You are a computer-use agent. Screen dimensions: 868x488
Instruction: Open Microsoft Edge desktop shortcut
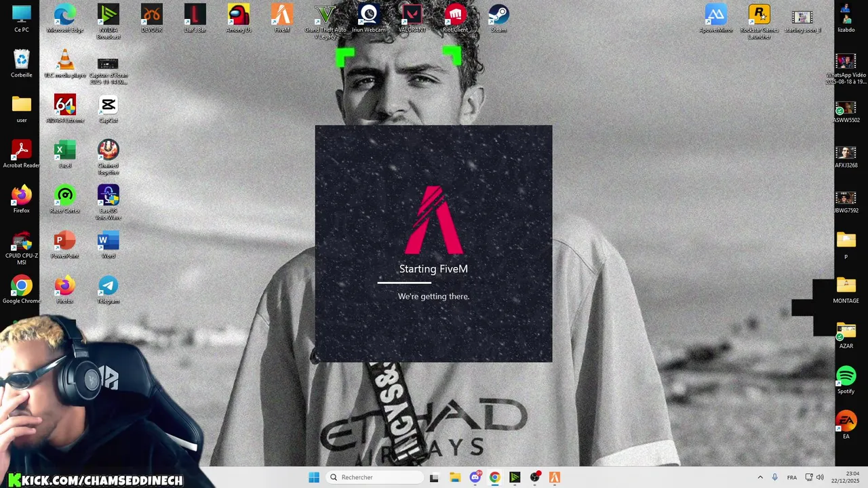[x=65, y=19]
